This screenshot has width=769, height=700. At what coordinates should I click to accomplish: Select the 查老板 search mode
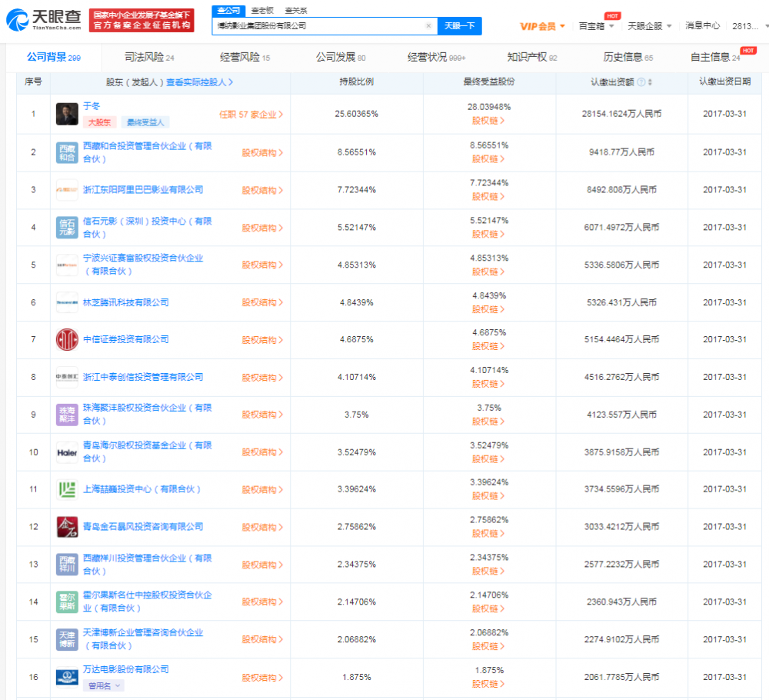(262, 10)
